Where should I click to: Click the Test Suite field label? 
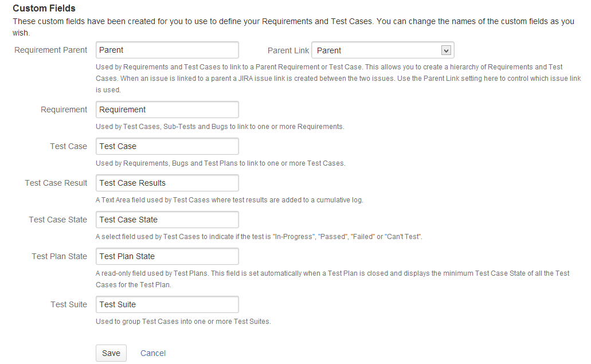(68, 304)
